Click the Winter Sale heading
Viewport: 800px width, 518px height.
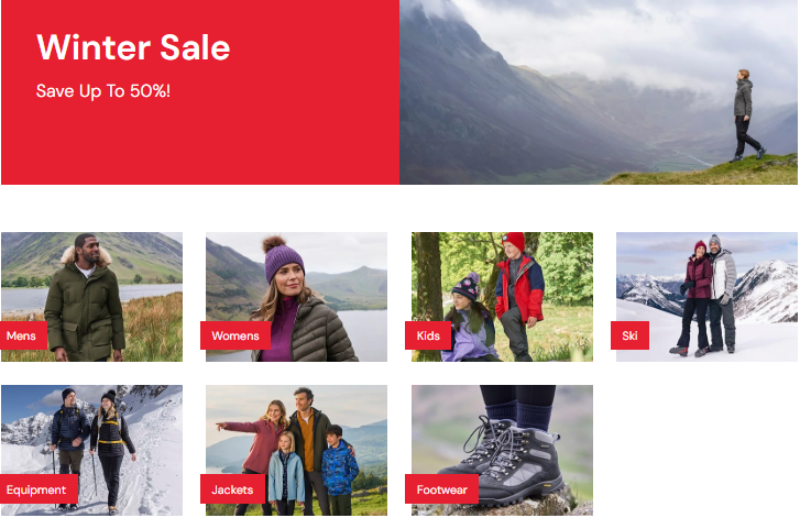click(133, 47)
